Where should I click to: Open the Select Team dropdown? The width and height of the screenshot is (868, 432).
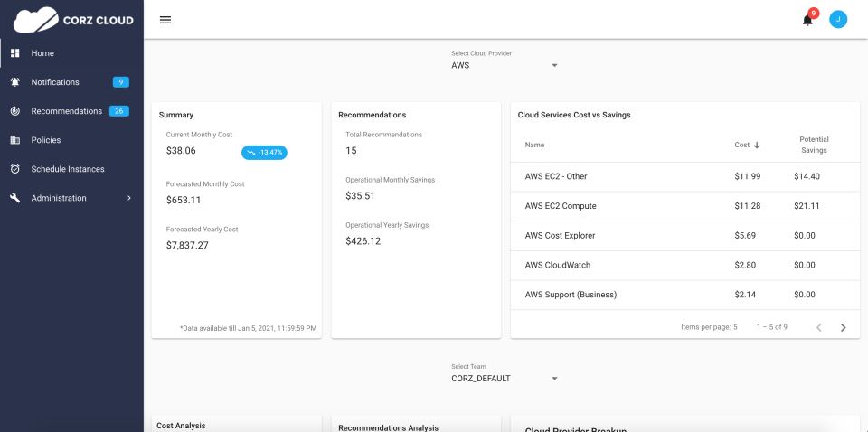[505, 379]
